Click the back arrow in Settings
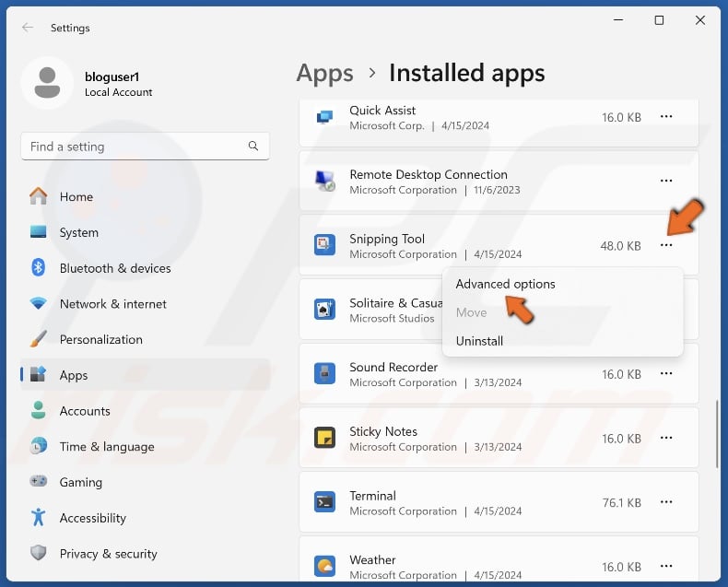728x587 pixels. coord(28,28)
